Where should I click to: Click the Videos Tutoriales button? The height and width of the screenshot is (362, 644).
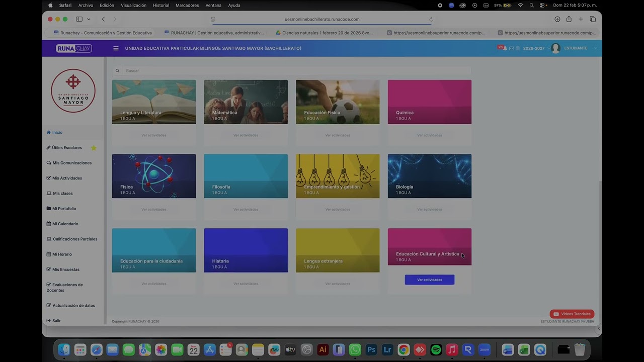click(572, 314)
